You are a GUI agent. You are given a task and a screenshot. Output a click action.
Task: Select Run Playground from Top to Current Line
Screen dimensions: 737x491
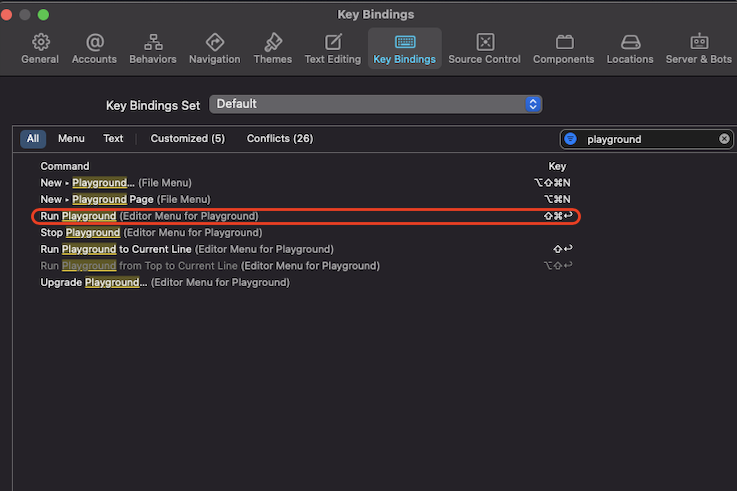[306, 266]
